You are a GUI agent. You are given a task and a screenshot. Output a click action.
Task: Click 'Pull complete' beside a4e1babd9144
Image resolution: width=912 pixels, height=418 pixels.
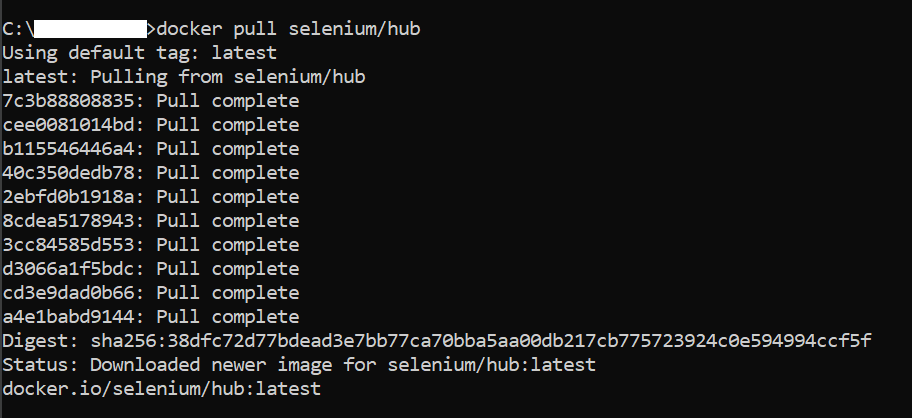(x=228, y=317)
